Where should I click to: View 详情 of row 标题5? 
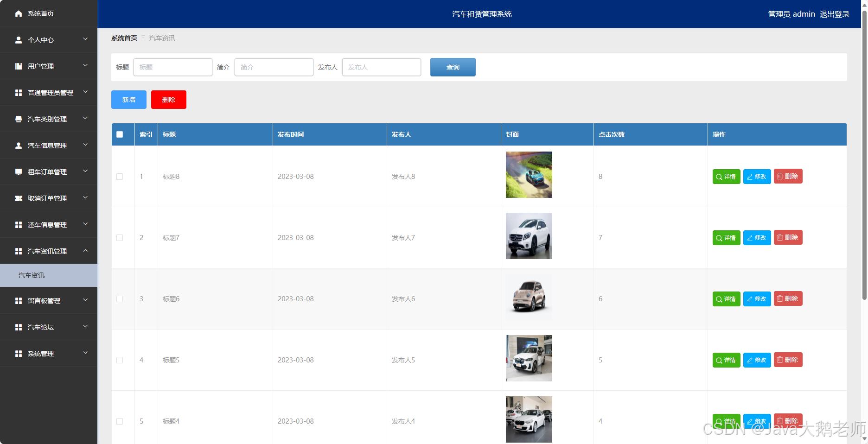(x=726, y=360)
